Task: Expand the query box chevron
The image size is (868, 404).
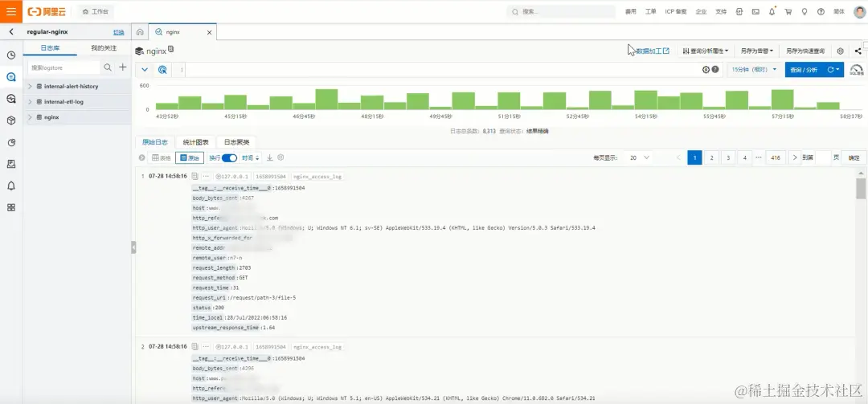Action: (145, 70)
